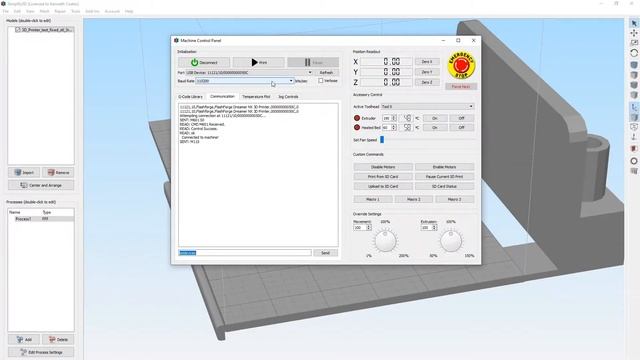Click Remove model button
Viewport: 640px width, 360px height.
tap(58, 173)
